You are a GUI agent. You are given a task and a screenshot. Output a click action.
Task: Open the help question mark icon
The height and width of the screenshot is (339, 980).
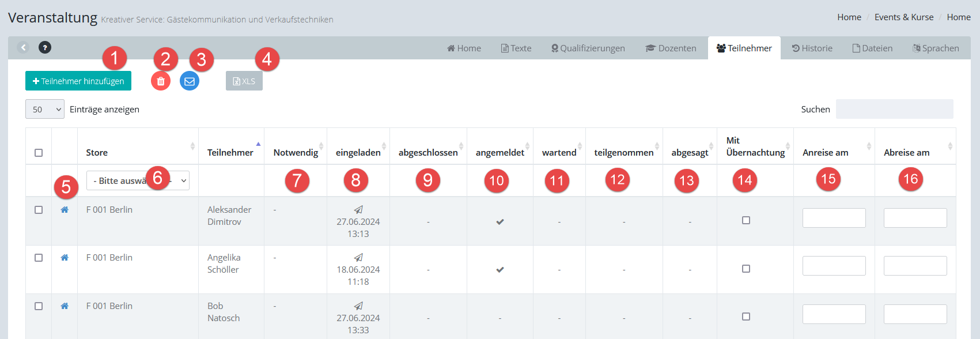(x=45, y=47)
